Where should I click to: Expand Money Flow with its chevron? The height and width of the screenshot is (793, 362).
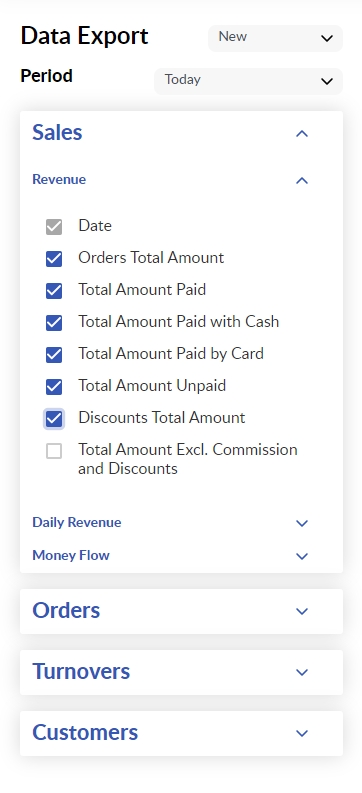(x=302, y=556)
